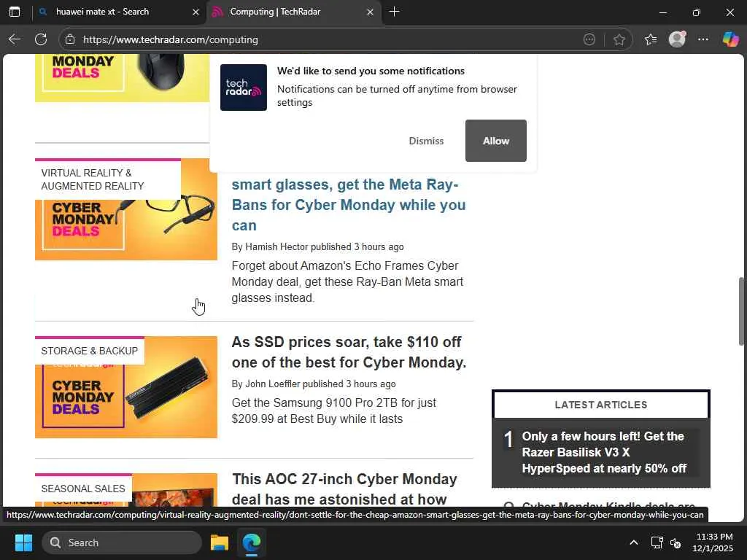
Task: Select the Hamish Hector byline text
Action: click(x=317, y=246)
